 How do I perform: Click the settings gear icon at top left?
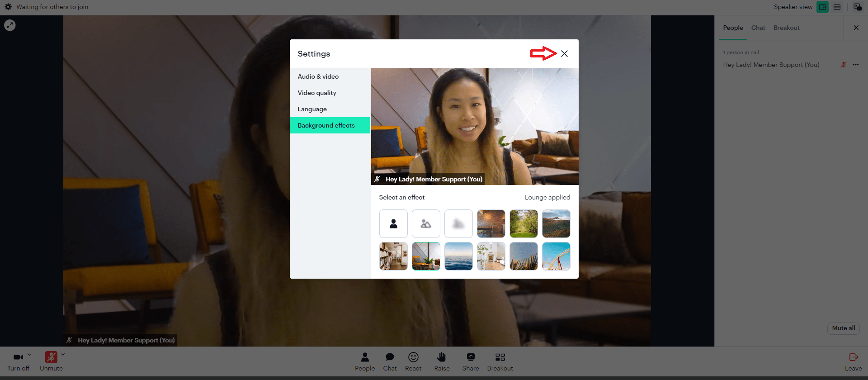tap(8, 7)
